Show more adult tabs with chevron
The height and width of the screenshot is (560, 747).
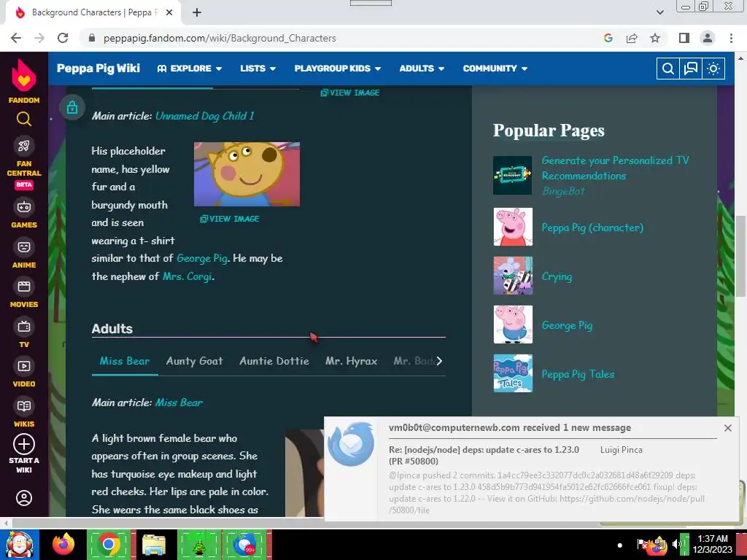439,361
